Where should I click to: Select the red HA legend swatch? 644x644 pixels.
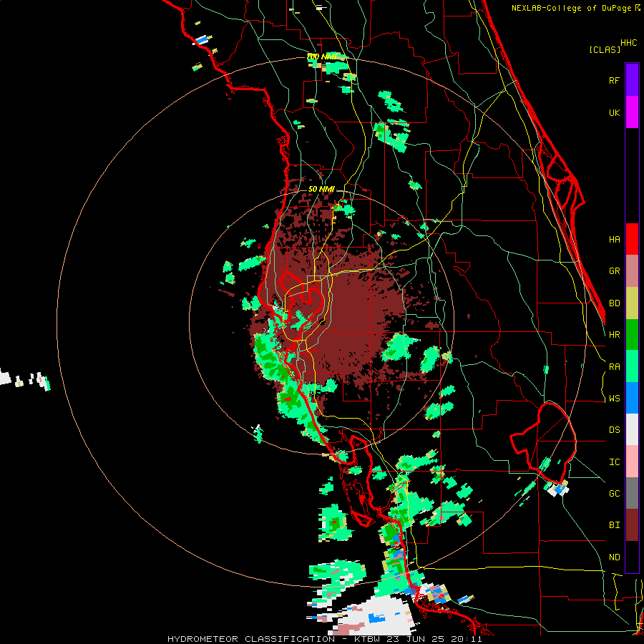(632, 239)
